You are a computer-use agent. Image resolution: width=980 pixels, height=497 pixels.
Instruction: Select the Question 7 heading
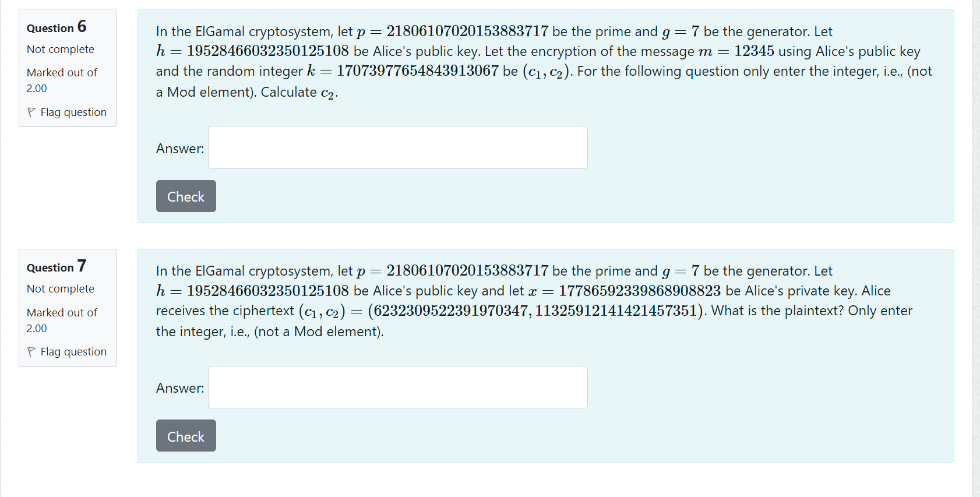(x=56, y=266)
